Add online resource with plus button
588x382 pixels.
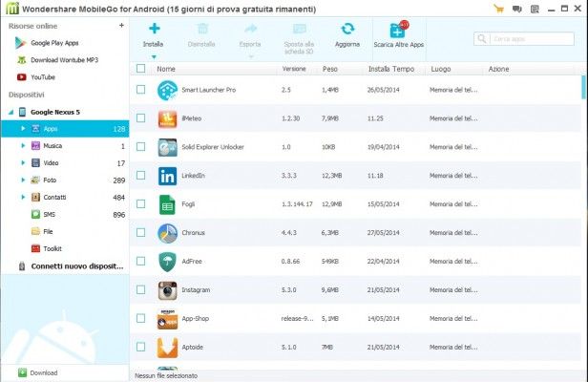tap(121, 25)
